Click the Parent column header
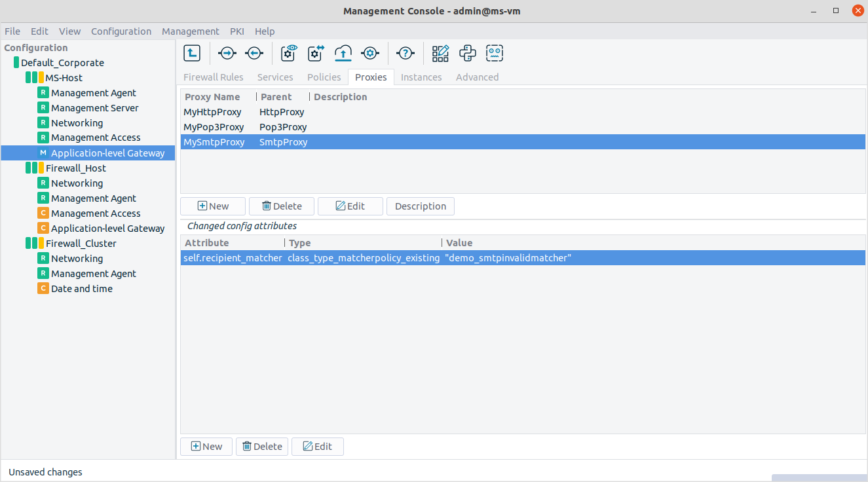868x482 pixels. click(276, 97)
